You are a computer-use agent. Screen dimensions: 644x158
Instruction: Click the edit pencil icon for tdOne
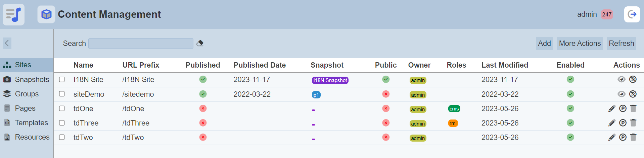(x=612, y=108)
